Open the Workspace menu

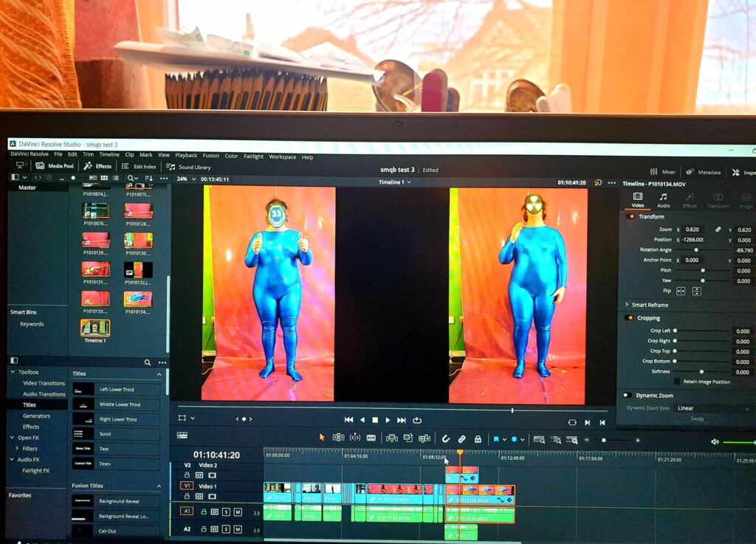click(x=283, y=156)
